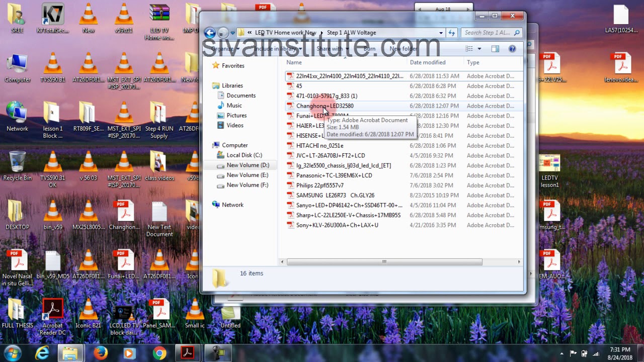The width and height of the screenshot is (644, 362).
Task: Open Explorer's Help question-mark icon
Action: (512, 49)
